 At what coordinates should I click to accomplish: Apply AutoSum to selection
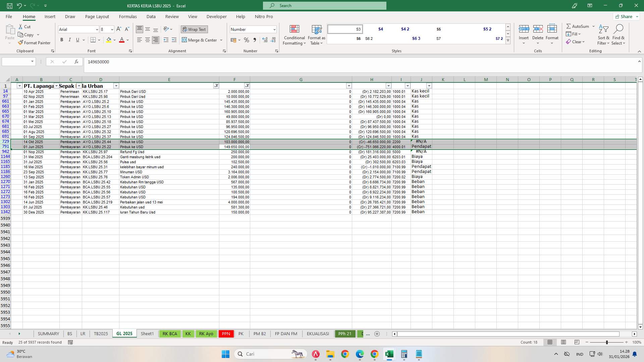click(x=579, y=26)
